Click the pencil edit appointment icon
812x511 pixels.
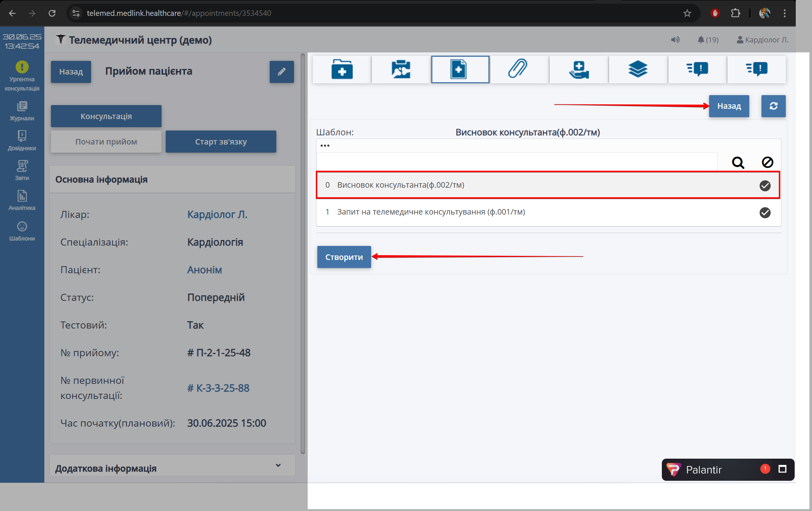point(281,72)
